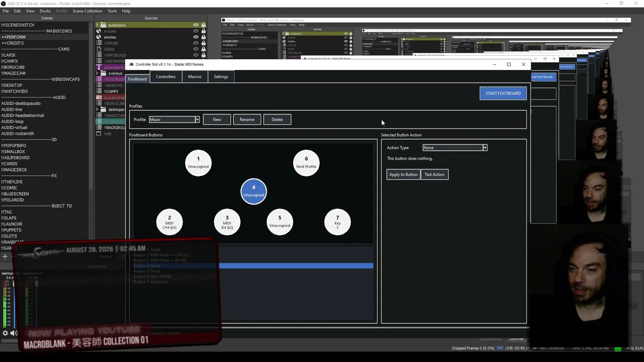This screenshot has height=362, width=644.
Task: Click the text T icon of guitarapprox source
Action: pyautogui.click(x=99, y=67)
